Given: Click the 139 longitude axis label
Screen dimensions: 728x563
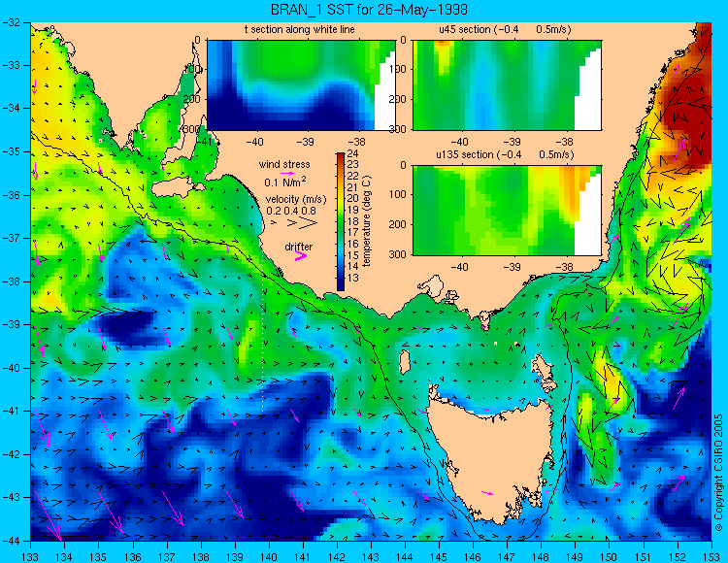Looking at the screenshot, I should (235, 555).
